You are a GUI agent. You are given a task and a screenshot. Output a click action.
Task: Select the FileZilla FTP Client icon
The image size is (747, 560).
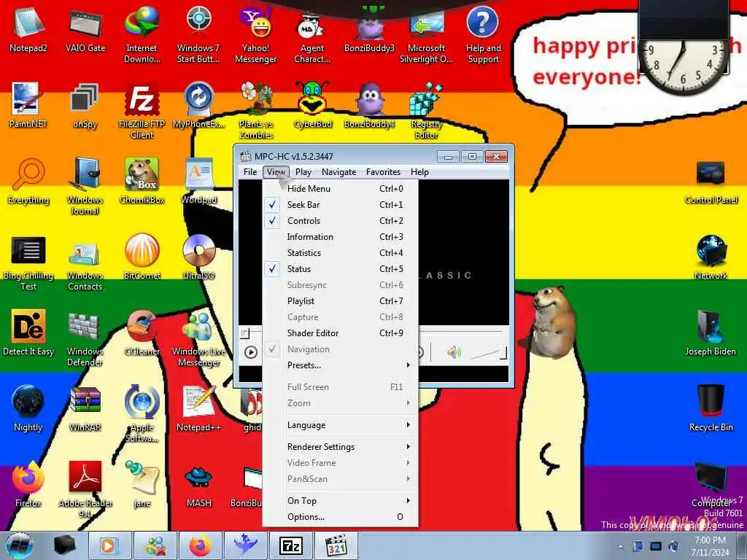coord(142,111)
